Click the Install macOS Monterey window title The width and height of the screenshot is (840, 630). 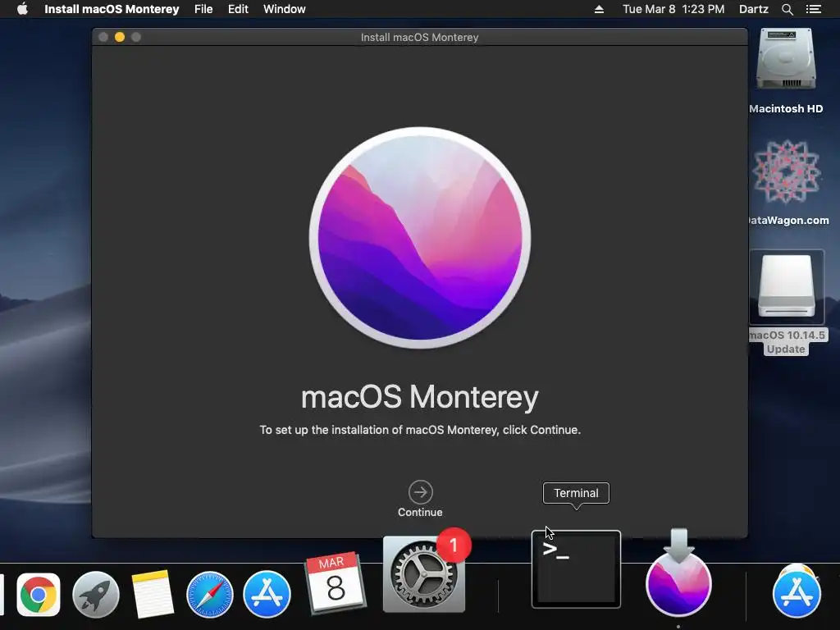(419, 38)
